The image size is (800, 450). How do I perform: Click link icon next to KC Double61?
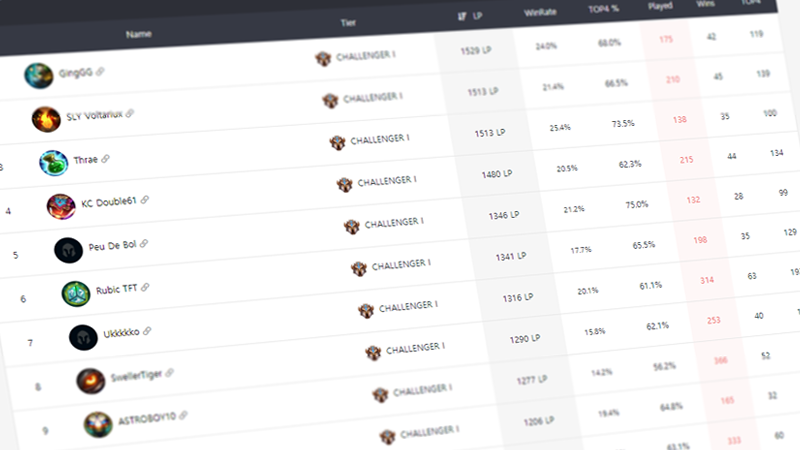pyautogui.click(x=145, y=199)
